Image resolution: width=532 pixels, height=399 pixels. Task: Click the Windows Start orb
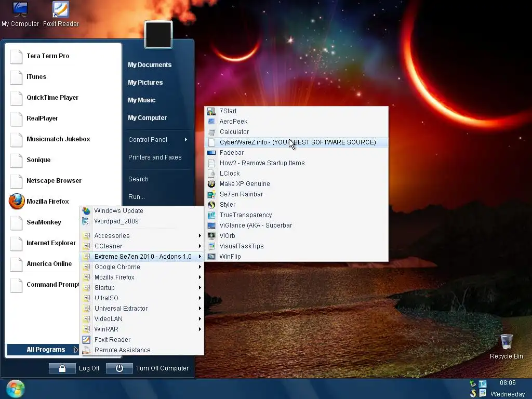click(x=15, y=389)
